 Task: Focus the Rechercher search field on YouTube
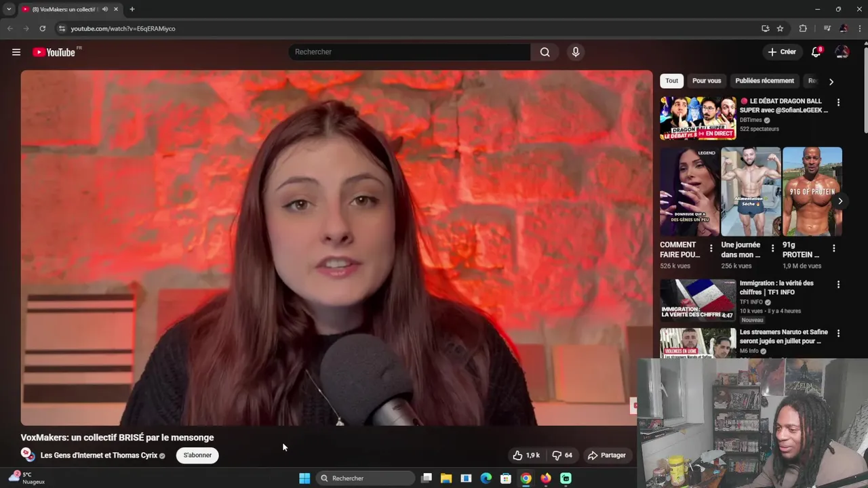click(410, 52)
